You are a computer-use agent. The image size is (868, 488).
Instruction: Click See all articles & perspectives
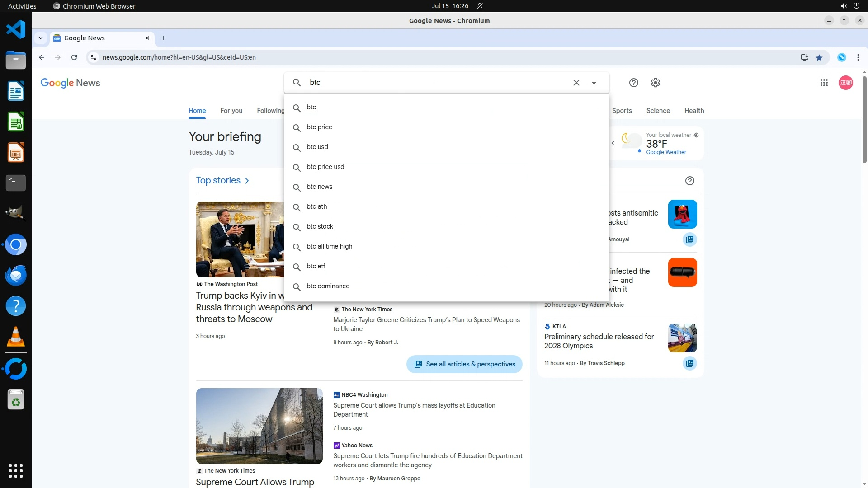[x=464, y=364]
